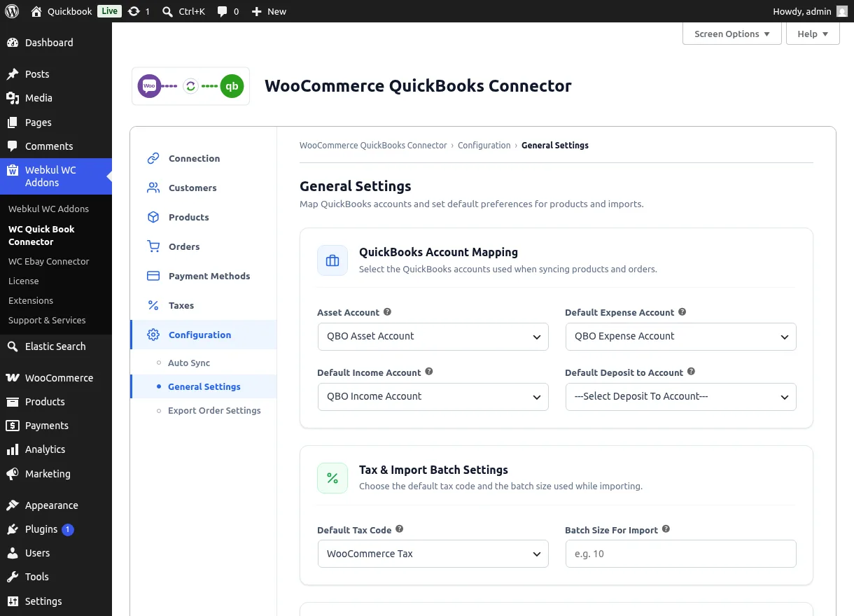Open Webkul WC Addons submenu link
Viewport: 854px width, 616px height.
(x=48, y=209)
